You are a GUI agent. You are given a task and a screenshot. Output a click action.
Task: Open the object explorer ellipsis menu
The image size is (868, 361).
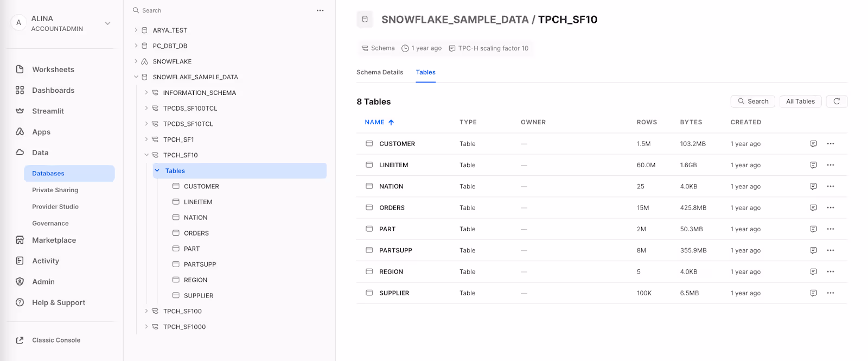click(320, 10)
